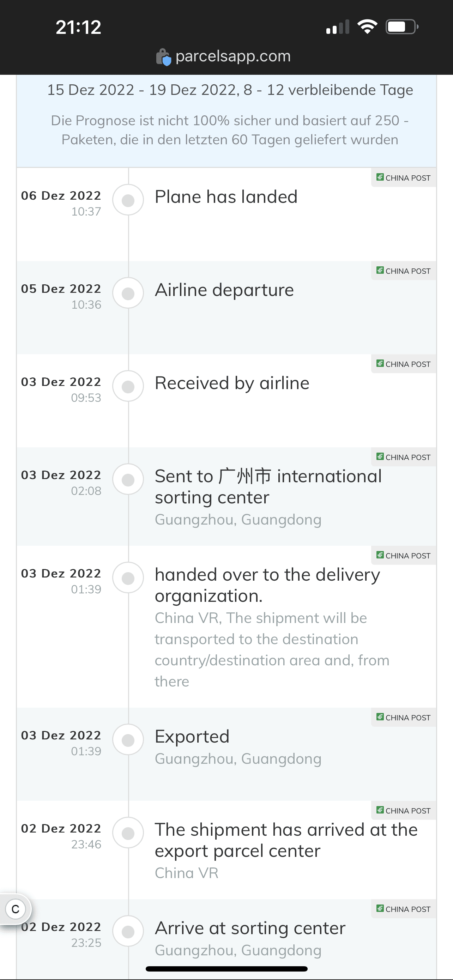Image resolution: width=453 pixels, height=980 pixels.
Task: Tap the battery indicator in status bar
Action: 402,26
